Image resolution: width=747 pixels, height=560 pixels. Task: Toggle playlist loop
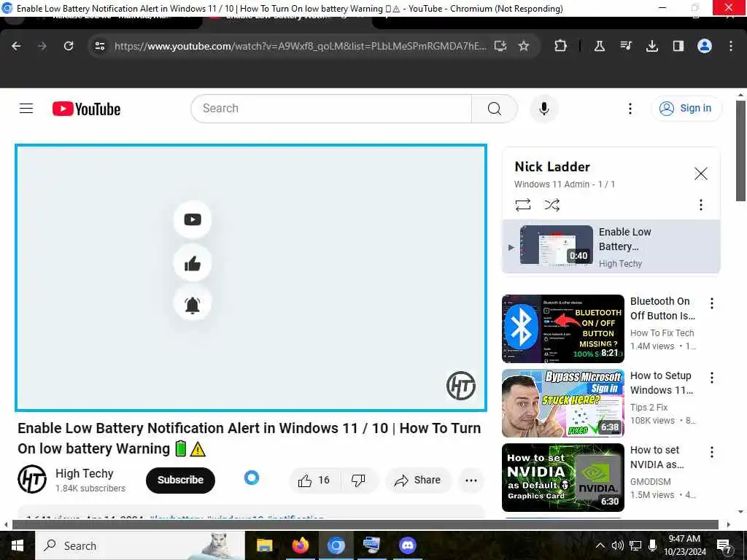pyautogui.click(x=523, y=205)
